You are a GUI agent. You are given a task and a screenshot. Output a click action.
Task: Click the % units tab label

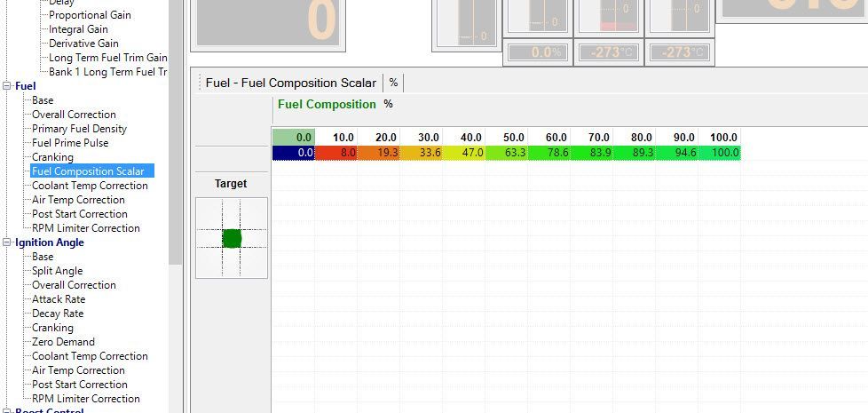coord(393,83)
